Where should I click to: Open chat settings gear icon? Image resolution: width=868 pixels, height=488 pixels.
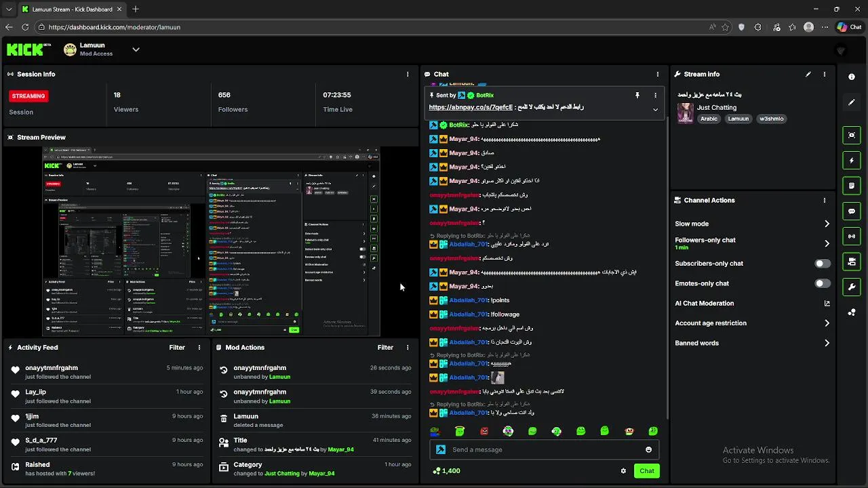(x=623, y=471)
